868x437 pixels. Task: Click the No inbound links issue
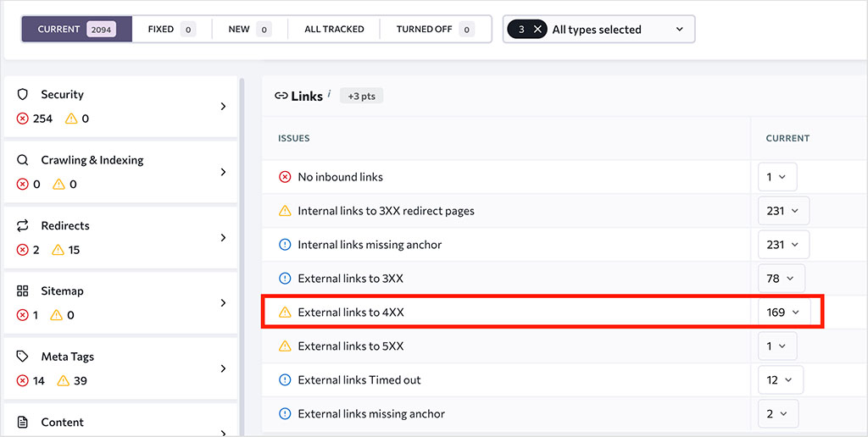click(x=341, y=177)
